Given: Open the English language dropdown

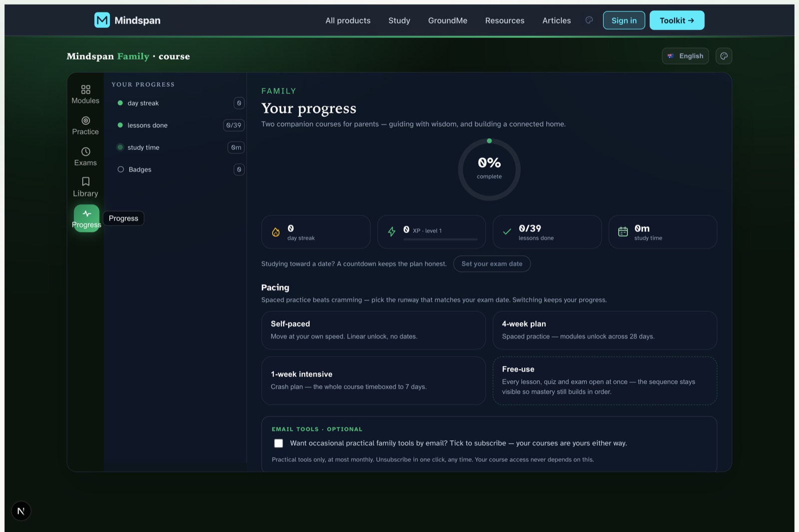Looking at the screenshot, I should 685,56.
